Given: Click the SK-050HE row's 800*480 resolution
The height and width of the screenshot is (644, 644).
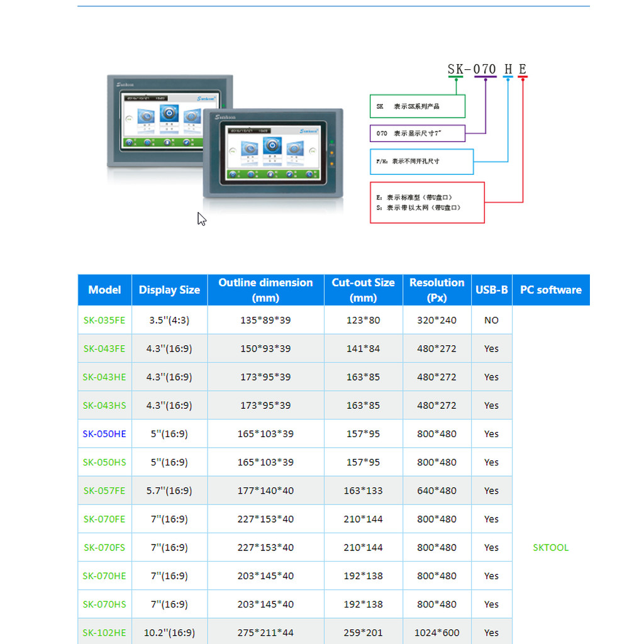Looking at the screenshot, I should [x=436, y=434].
